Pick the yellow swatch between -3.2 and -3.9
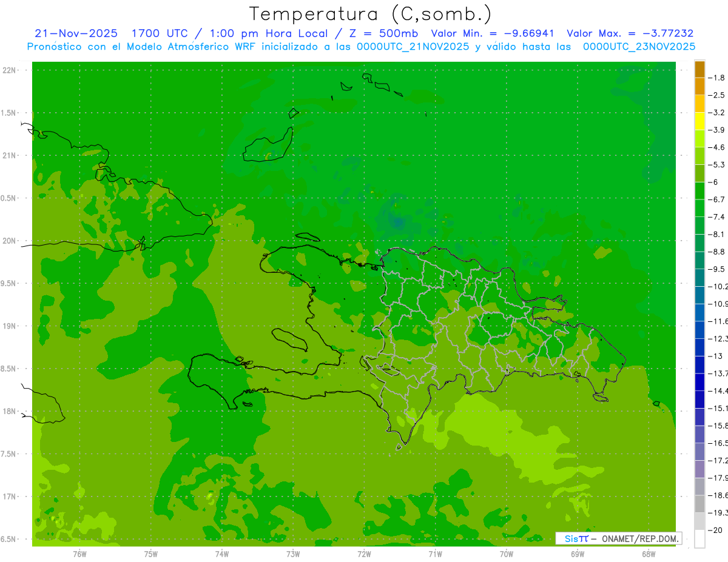Viewport: 728px width, 562px height. 699,121
